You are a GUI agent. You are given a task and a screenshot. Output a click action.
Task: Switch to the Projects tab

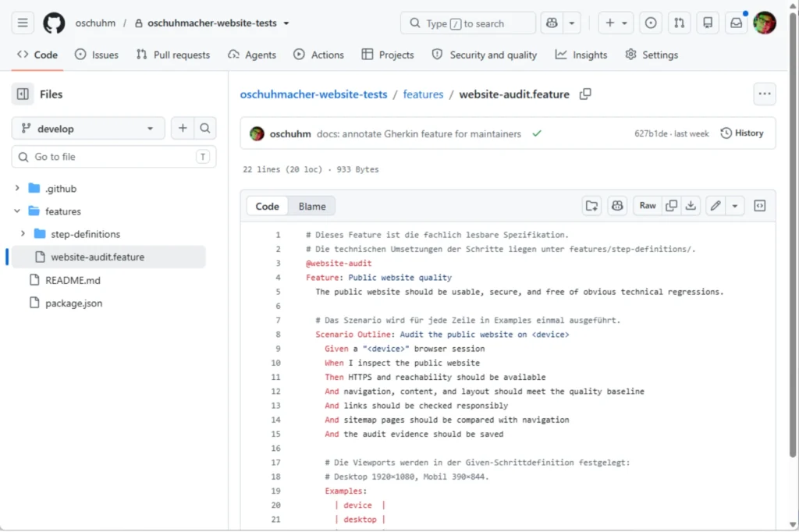point(387,55)
